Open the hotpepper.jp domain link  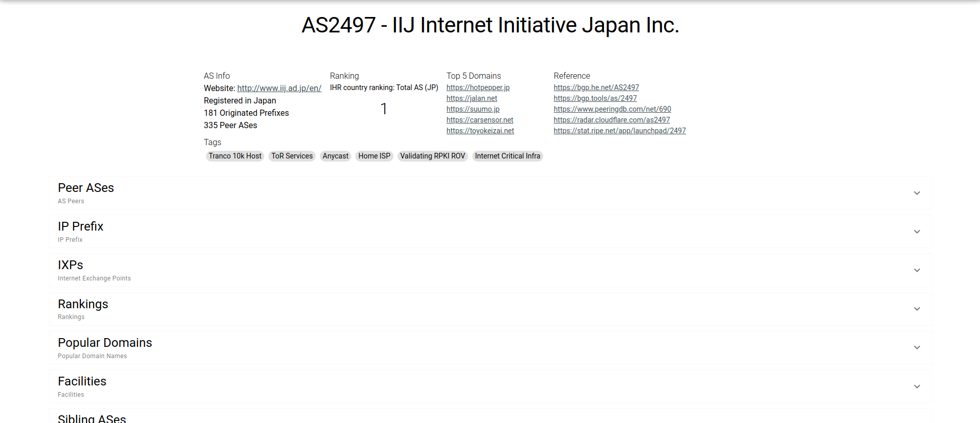click(478, 87)
